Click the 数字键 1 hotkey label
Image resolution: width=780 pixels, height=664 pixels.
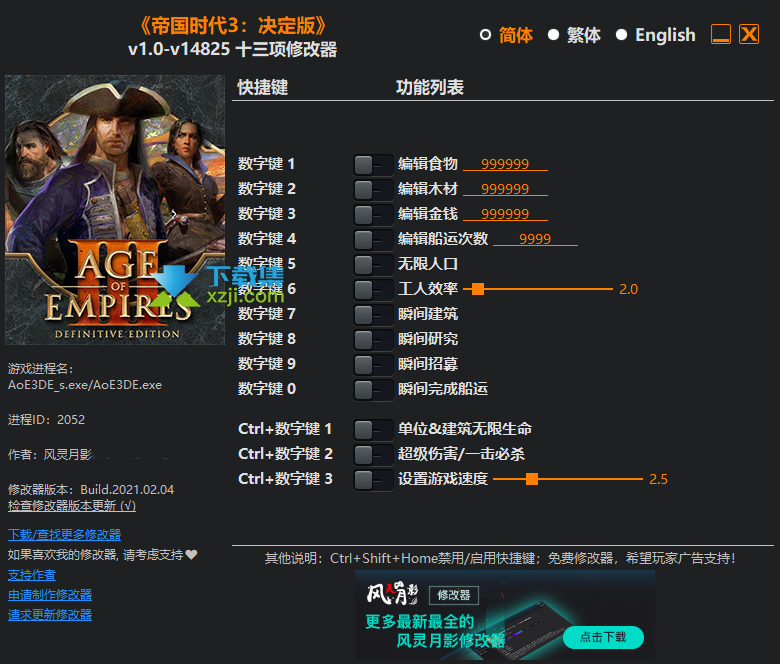coord(267,164)
